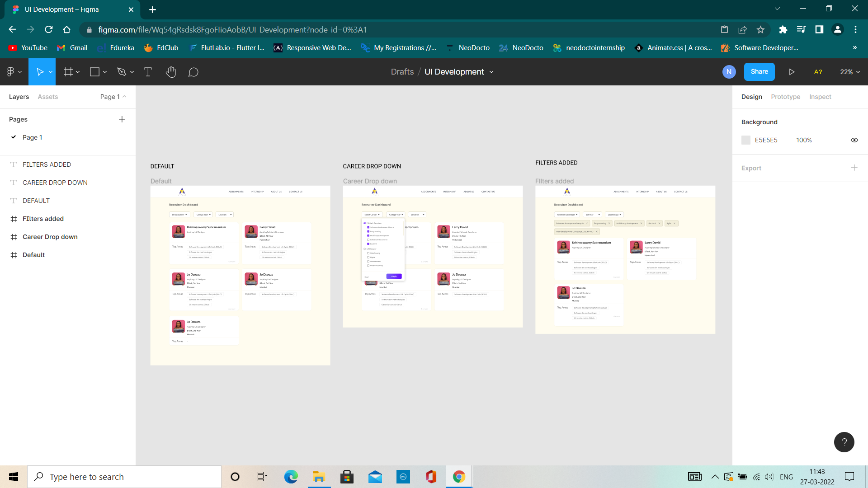Screen dimensions: 868x488
Task: Add a new page with plus icon
Action: click(122, 119)
